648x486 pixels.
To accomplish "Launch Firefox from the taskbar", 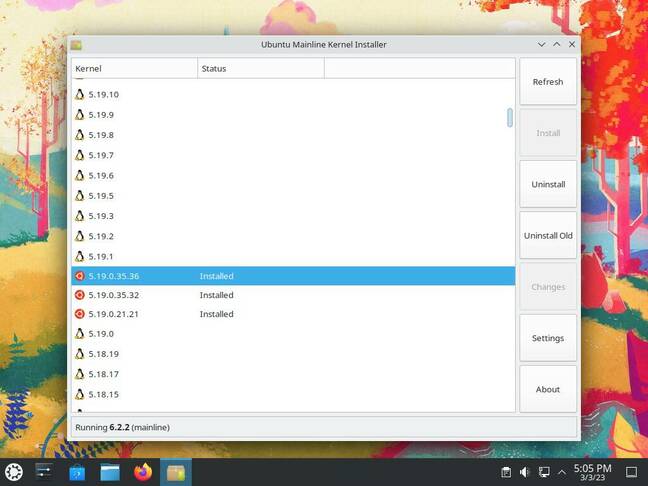I will 143,472.
